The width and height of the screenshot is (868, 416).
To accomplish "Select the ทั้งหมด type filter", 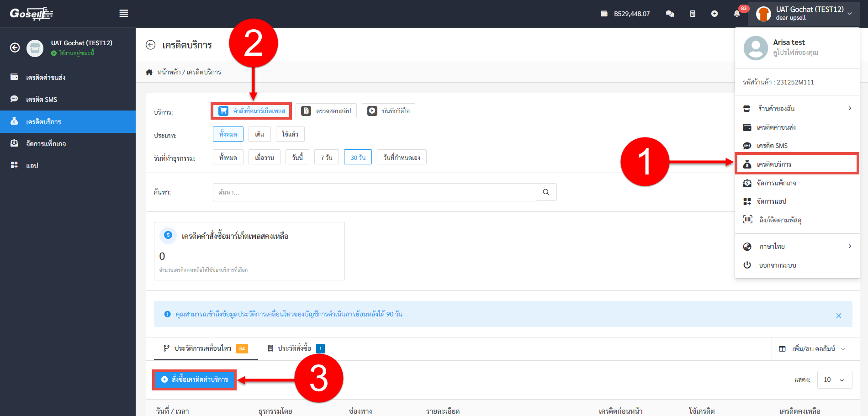I will click(x=228, y=134).
